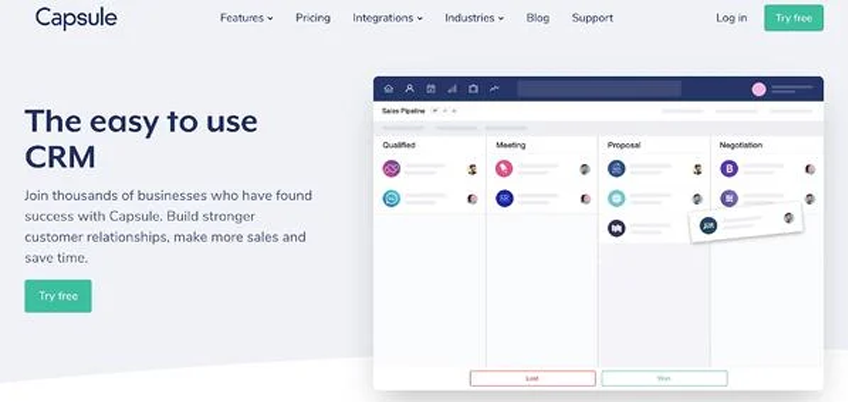This screenshot has width=848, height=402.
Task: Select the Sales Pipeline title
Action: (x=403, y=111)
